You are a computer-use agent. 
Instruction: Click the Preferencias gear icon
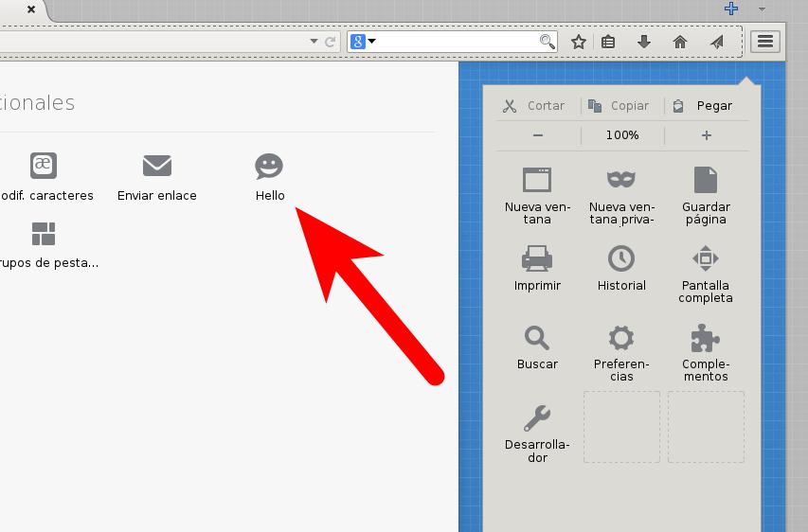click(621, 338)
